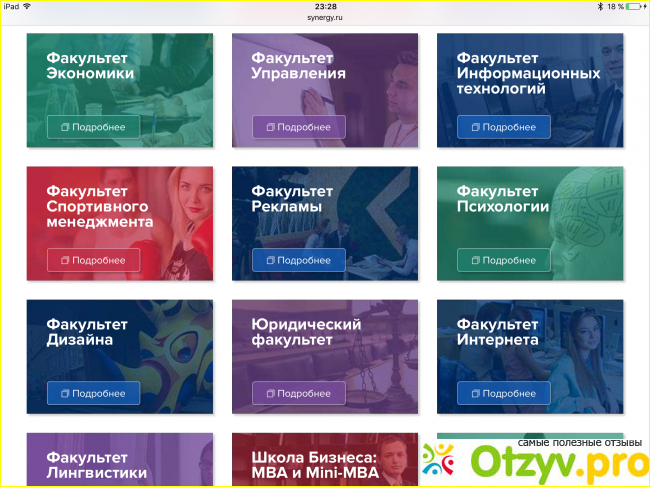The image size is (650, 487).
Task: Tap the Wi-Fi icon in status bar
Action: point(26,6)
